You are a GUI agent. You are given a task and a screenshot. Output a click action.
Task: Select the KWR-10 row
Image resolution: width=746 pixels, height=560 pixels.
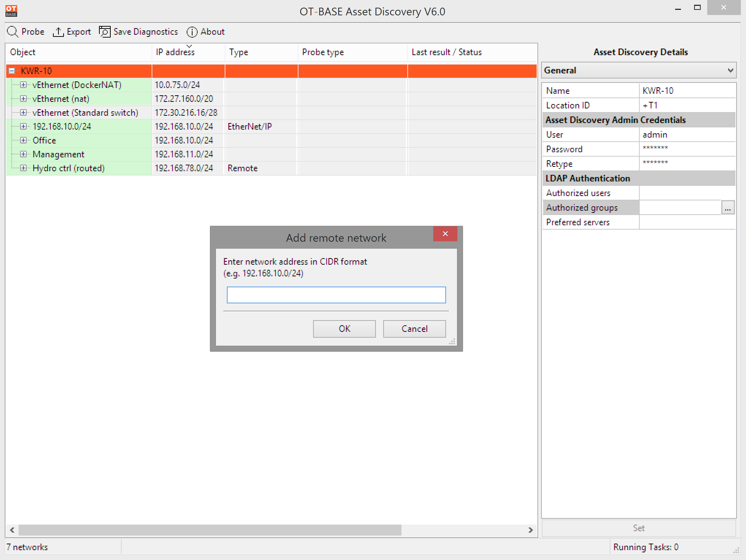click(271, 71)
